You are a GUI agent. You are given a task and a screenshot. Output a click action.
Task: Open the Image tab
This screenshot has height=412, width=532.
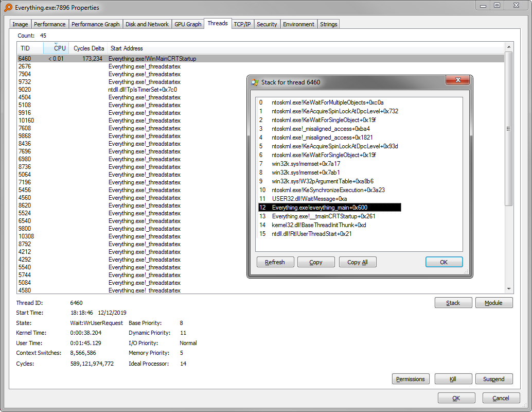[x=21, y=24]
